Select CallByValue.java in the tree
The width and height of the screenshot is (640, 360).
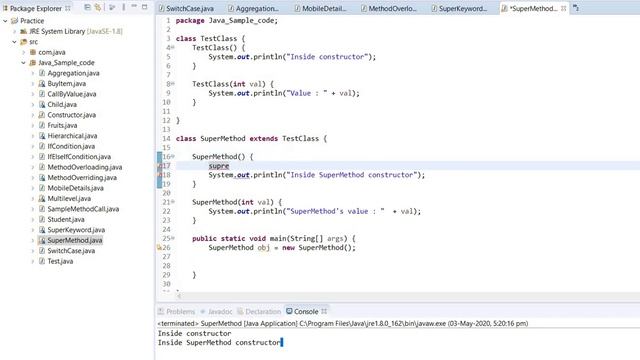72,94
